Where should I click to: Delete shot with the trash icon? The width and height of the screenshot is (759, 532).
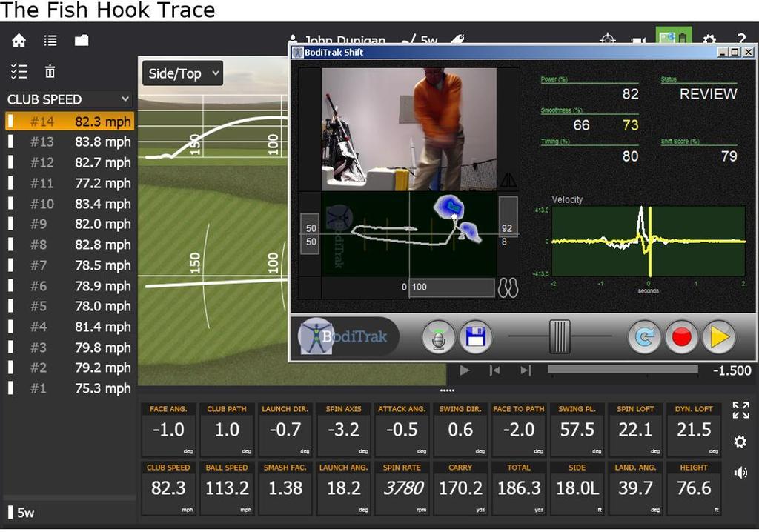[50, 72]
